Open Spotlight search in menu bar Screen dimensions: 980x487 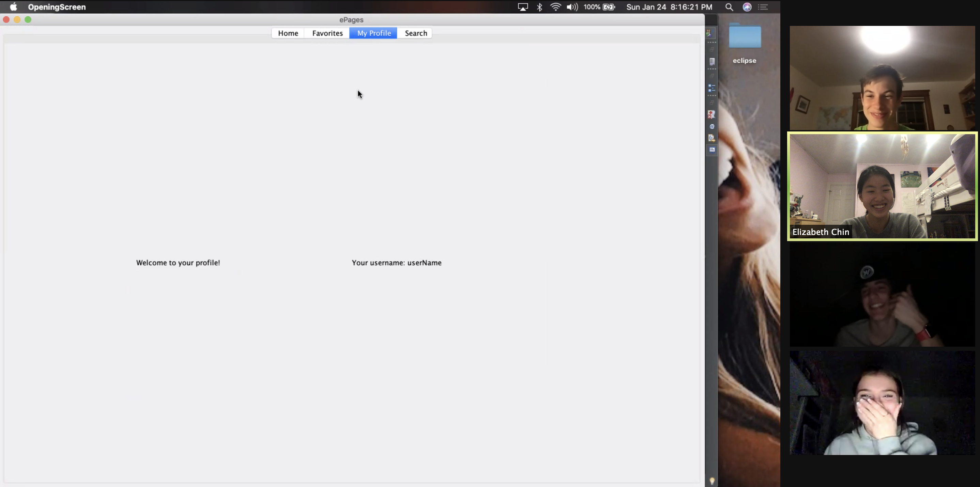coord(729,7)
